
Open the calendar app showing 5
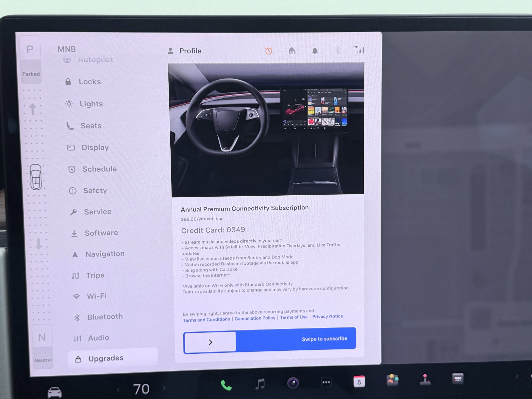pyautogui.click(x=359, y=381)
